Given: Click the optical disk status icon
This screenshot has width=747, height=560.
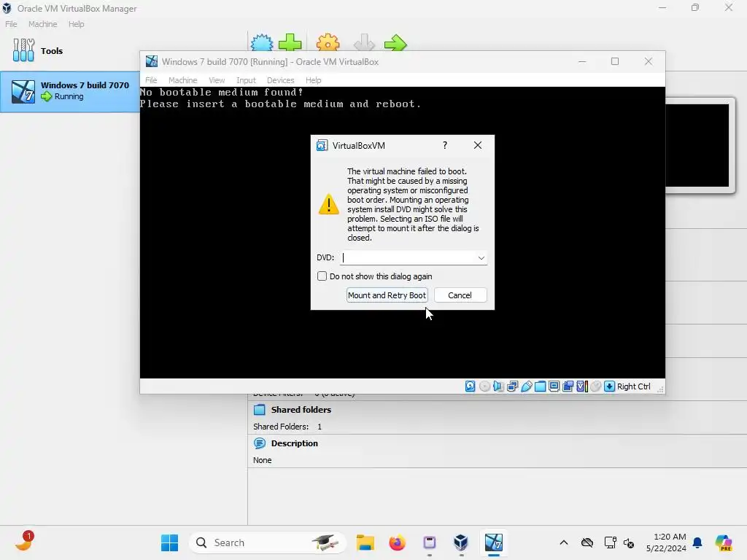Looking at the screenshot, I should pos(484,386).
